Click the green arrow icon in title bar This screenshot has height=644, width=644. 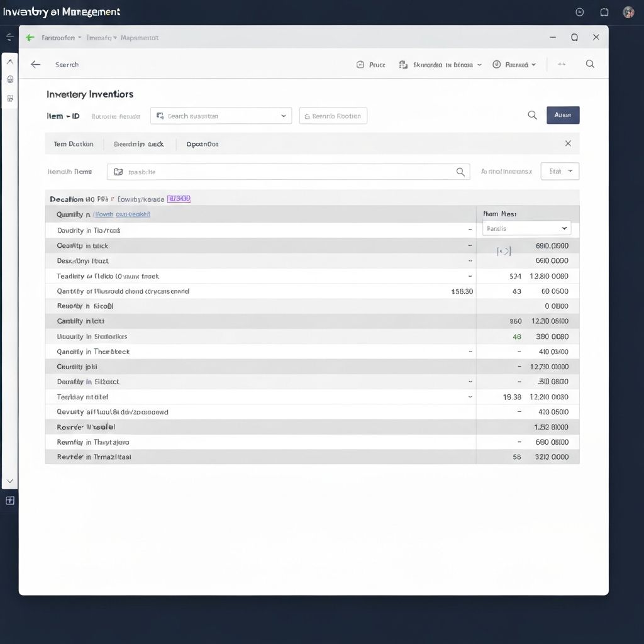pyautogui.click(x=30, y=38)
